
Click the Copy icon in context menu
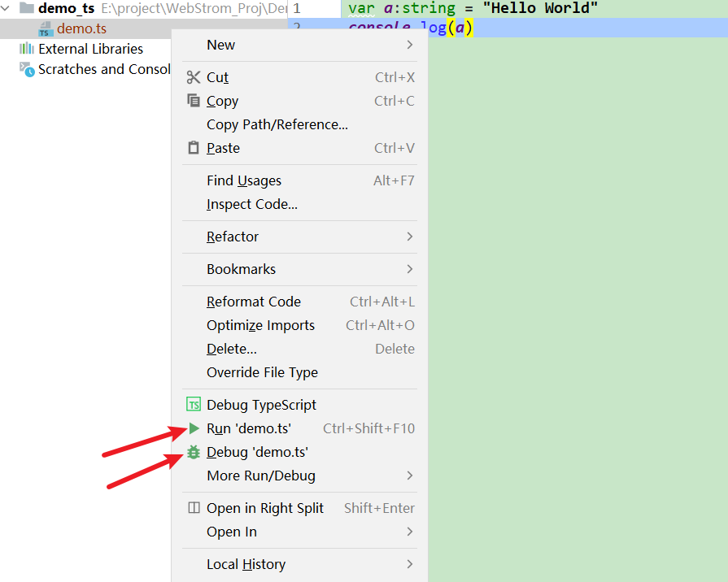193,100
